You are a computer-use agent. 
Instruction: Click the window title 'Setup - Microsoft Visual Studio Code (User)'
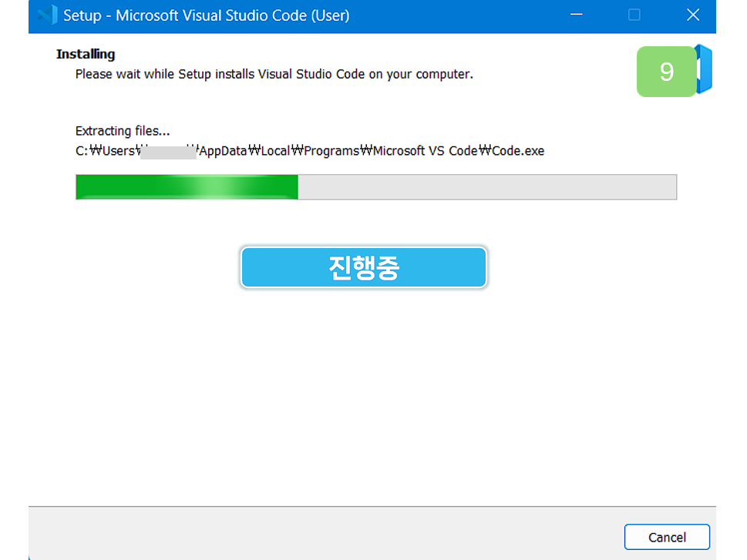coord(207,15)
